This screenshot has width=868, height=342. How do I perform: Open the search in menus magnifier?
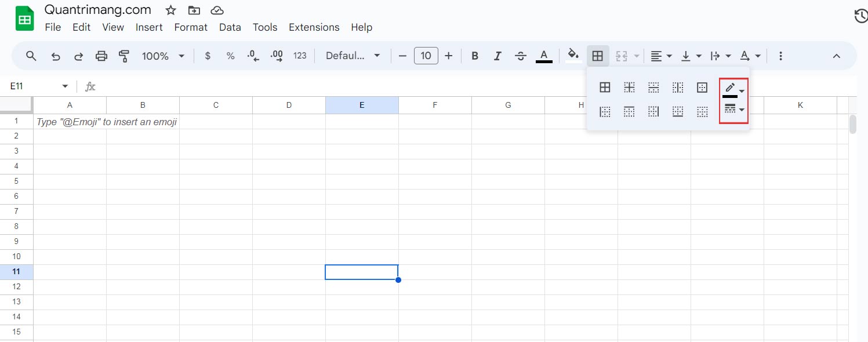[x=31, y=56]
